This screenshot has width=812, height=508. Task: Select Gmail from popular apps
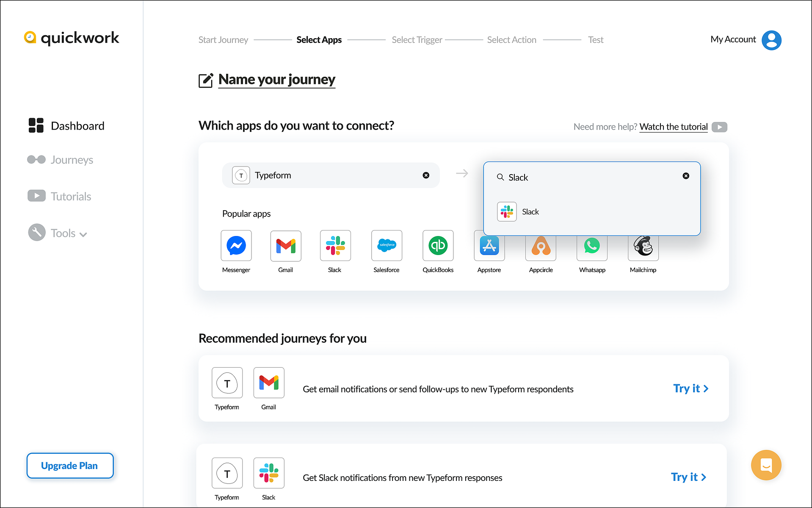coord(286,246)
